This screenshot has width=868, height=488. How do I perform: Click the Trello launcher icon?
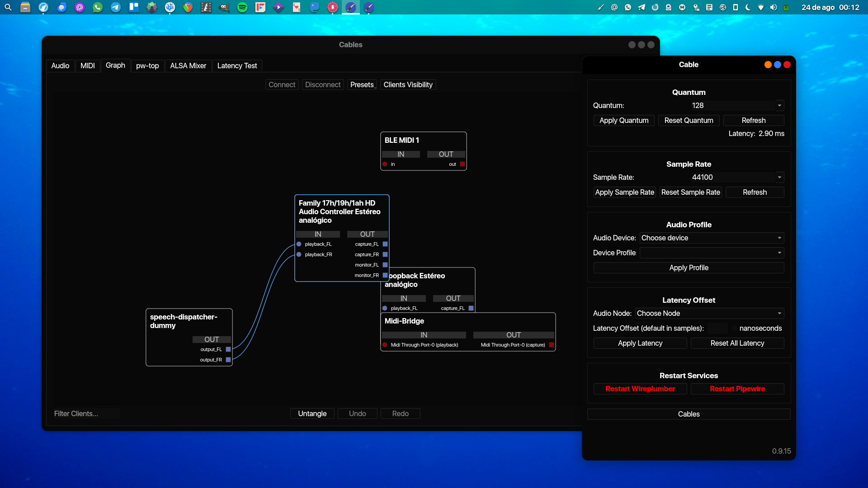click(134, 7)
